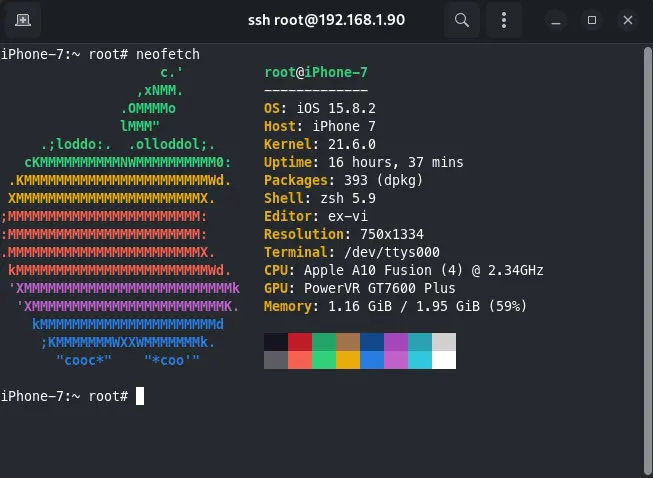Click the Shell: zsh 5.9 line
Image resolution: width=653 pixels, height=478 pixels.
tap(320, 198)
